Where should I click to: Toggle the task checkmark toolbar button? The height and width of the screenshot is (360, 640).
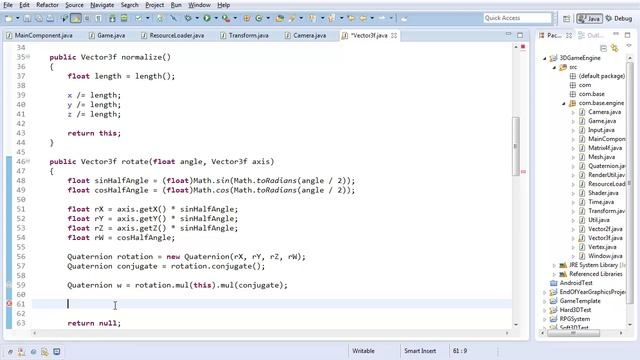point(138,18)
